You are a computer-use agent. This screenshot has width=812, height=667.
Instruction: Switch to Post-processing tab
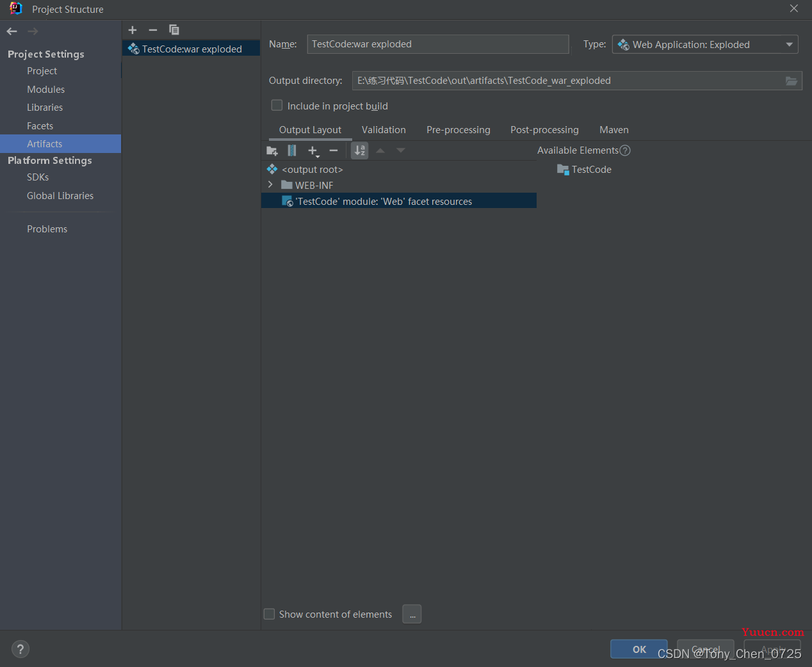(x=544, y=130)
